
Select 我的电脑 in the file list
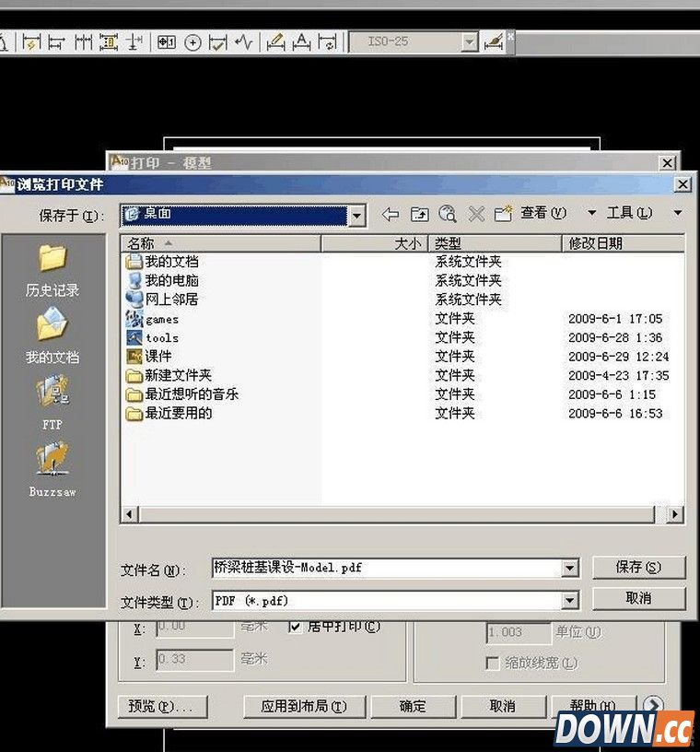[x=162, y=280]
